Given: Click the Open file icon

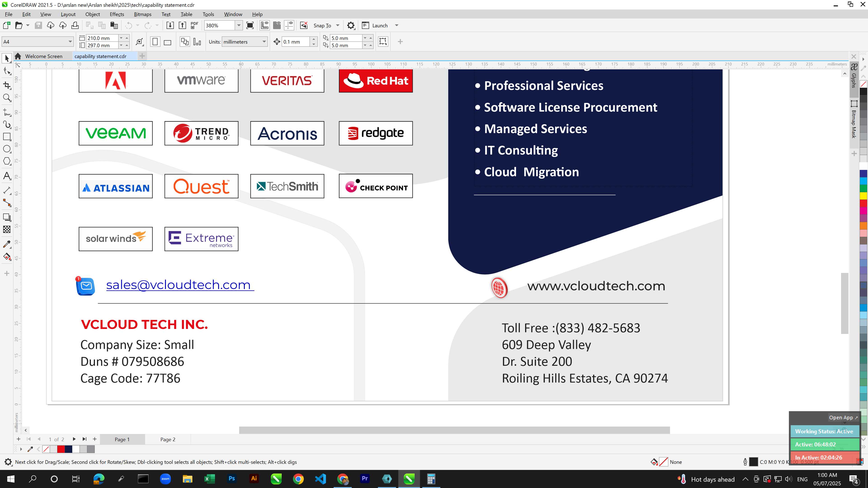Looking at the screenshot, I should coord(19,25).
